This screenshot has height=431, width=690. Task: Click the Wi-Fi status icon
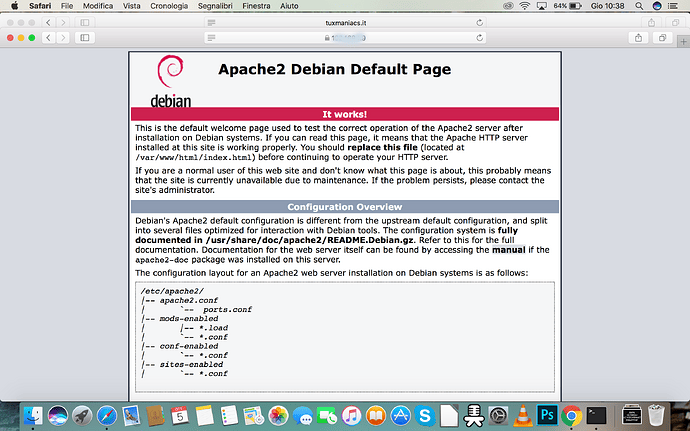coord(525,6)
